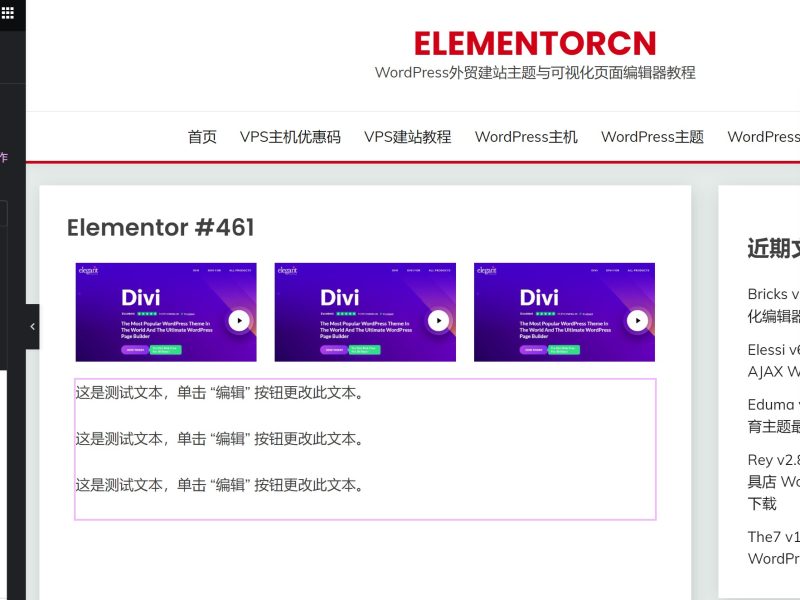Select the left Divi image thumbnail
This screenshot has height=600, width=800.
point(166,312)
